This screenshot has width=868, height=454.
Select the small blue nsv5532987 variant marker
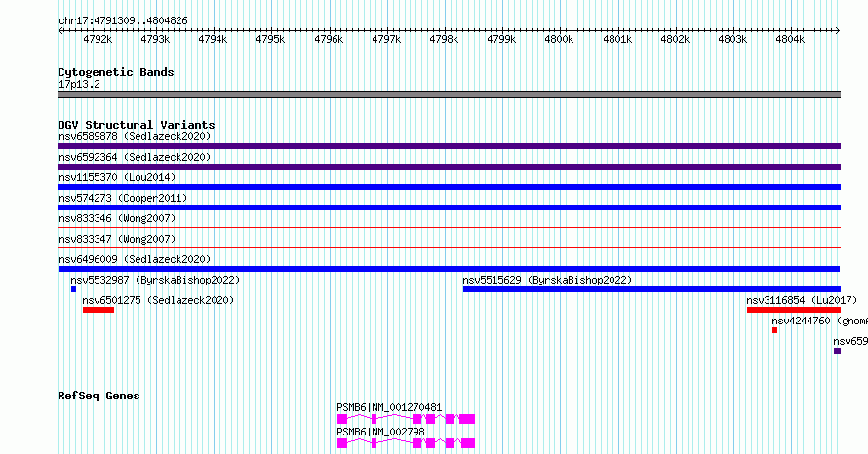tap(73, 289)
